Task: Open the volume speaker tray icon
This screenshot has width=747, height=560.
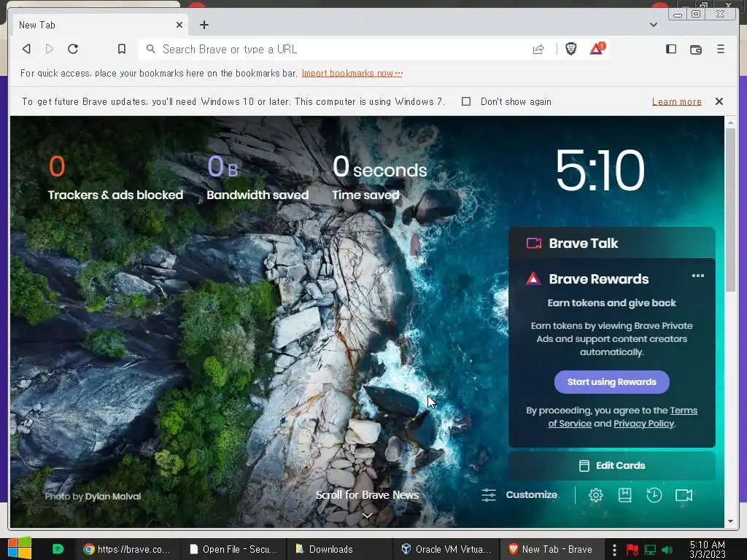Action: [x=667, y=550]
